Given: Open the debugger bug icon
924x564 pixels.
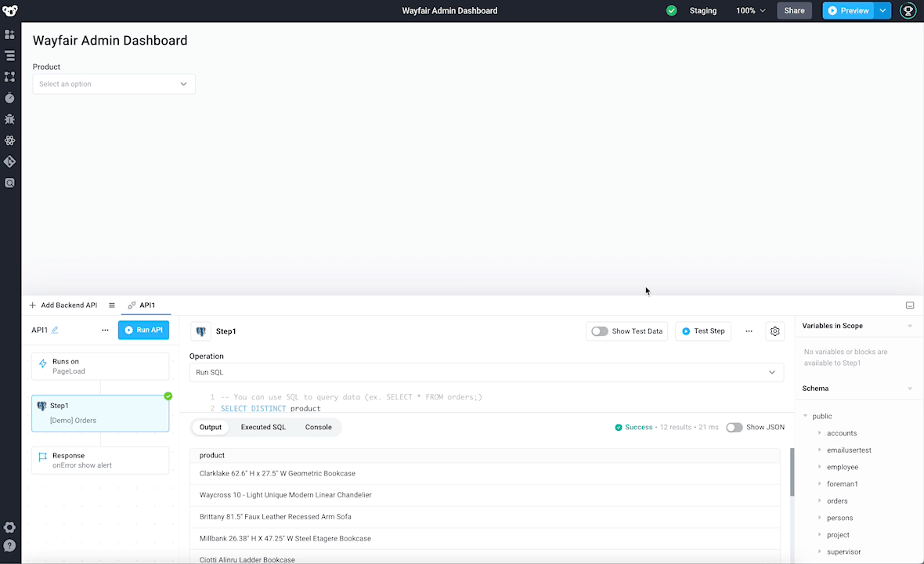Looking at the screenshot, I should (x=10, y=119).
